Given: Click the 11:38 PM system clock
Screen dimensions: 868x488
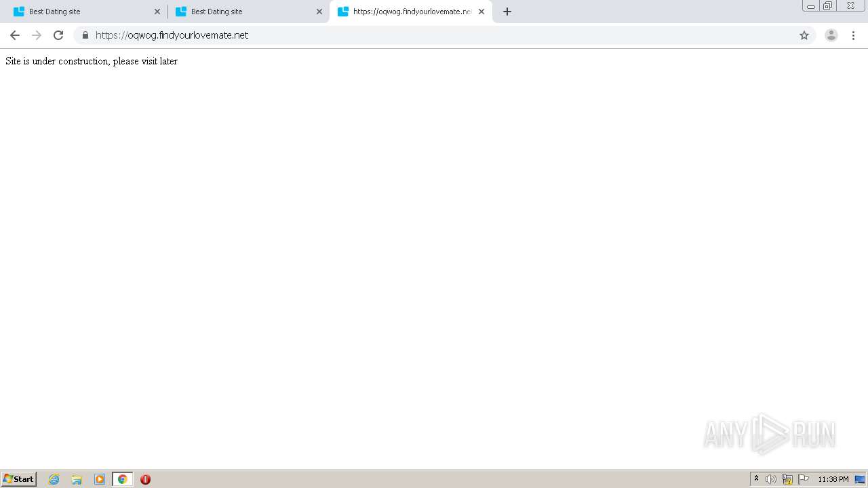Looking at the screenshot, I should (x=833, y=479).
